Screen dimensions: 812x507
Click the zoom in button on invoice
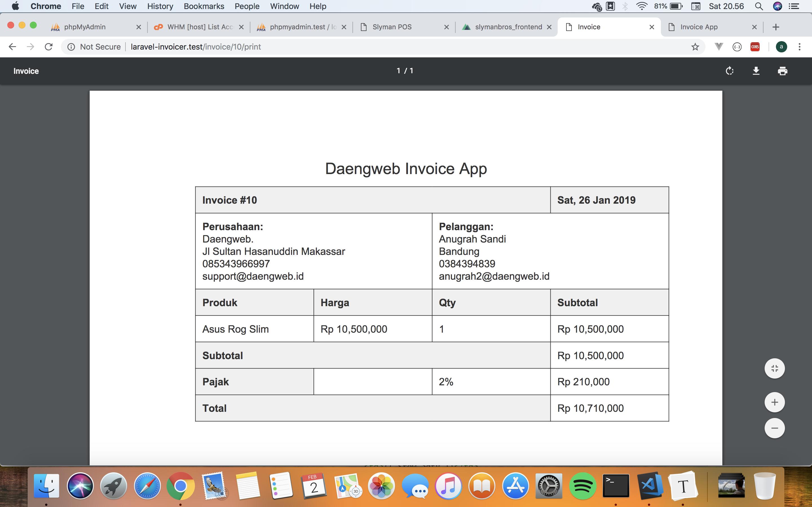775,402
